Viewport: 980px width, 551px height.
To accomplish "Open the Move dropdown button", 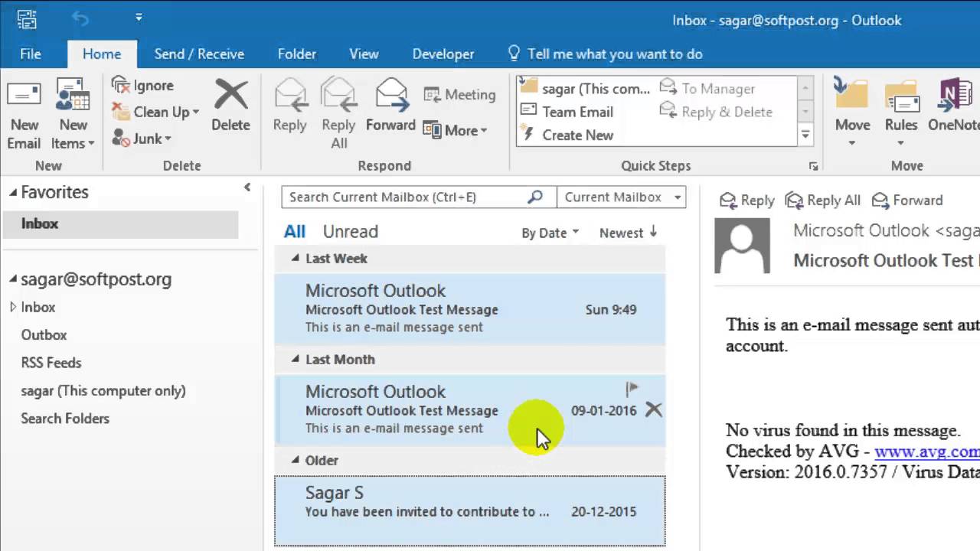I will 852,113.
